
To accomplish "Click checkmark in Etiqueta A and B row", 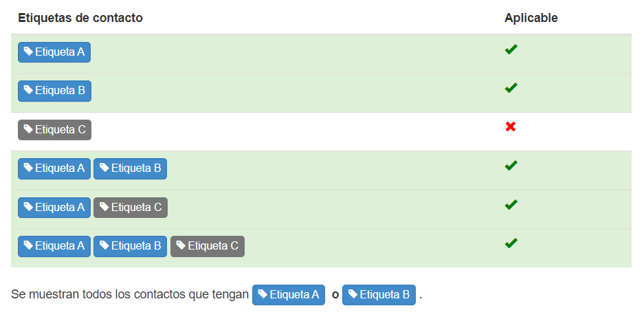I will coord(511,166).
